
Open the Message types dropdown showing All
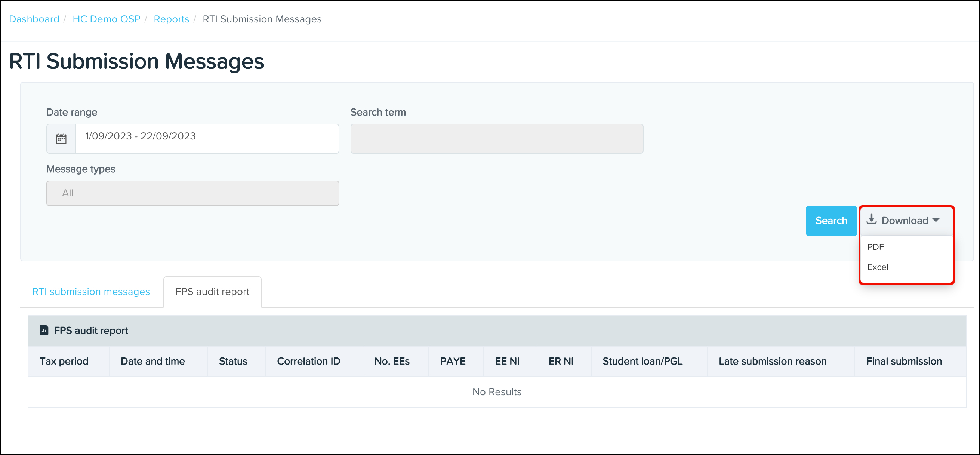click(x=192, y=193)
